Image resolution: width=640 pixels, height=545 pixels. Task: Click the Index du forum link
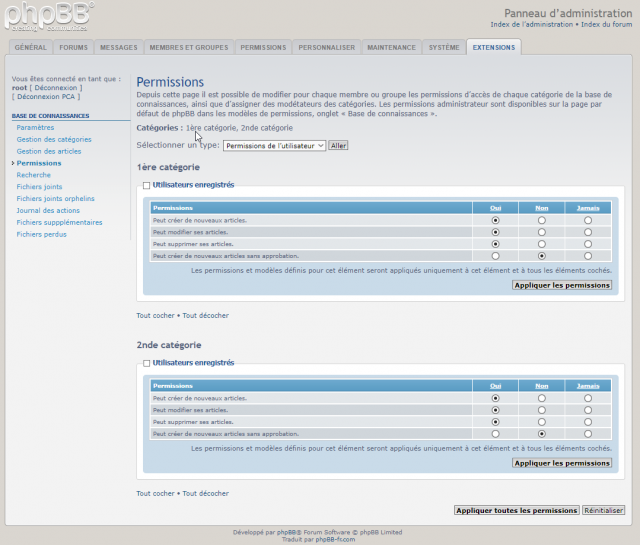606,23
